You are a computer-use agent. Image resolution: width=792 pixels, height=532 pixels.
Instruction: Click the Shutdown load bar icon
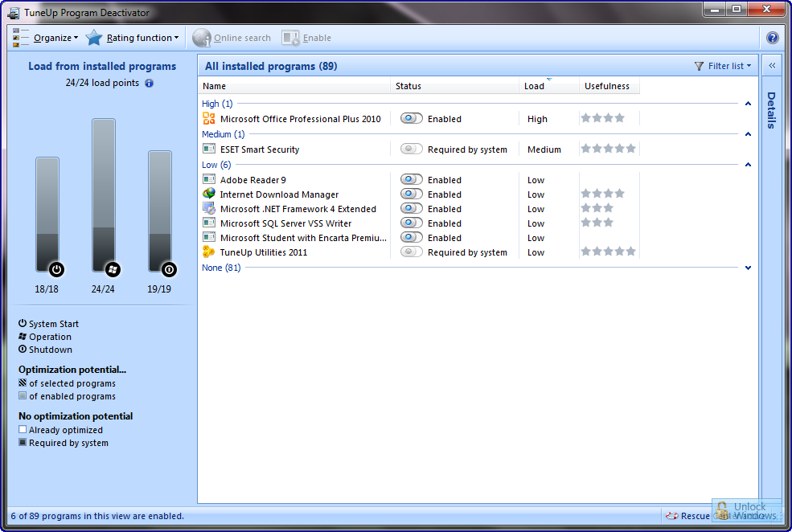click(169, 269)
